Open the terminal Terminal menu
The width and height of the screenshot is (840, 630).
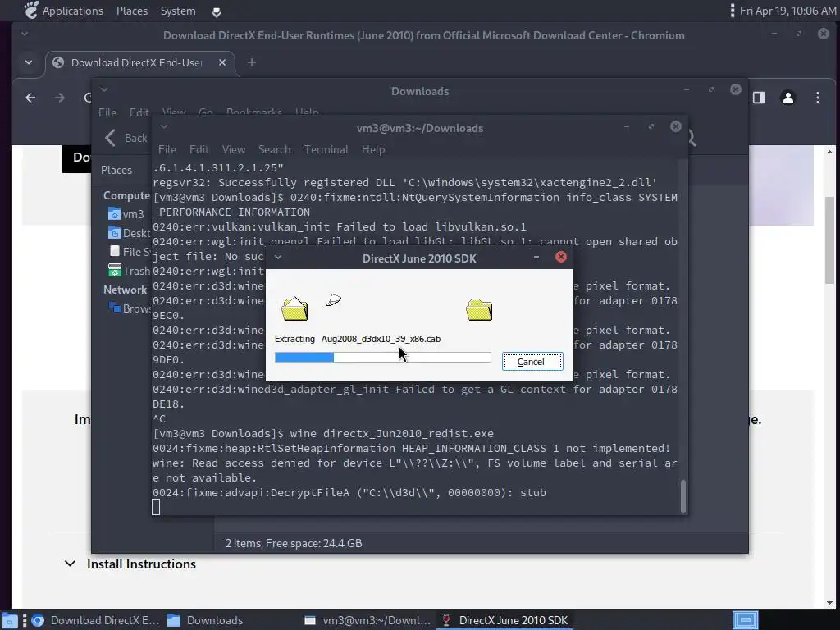pos(326,149)
